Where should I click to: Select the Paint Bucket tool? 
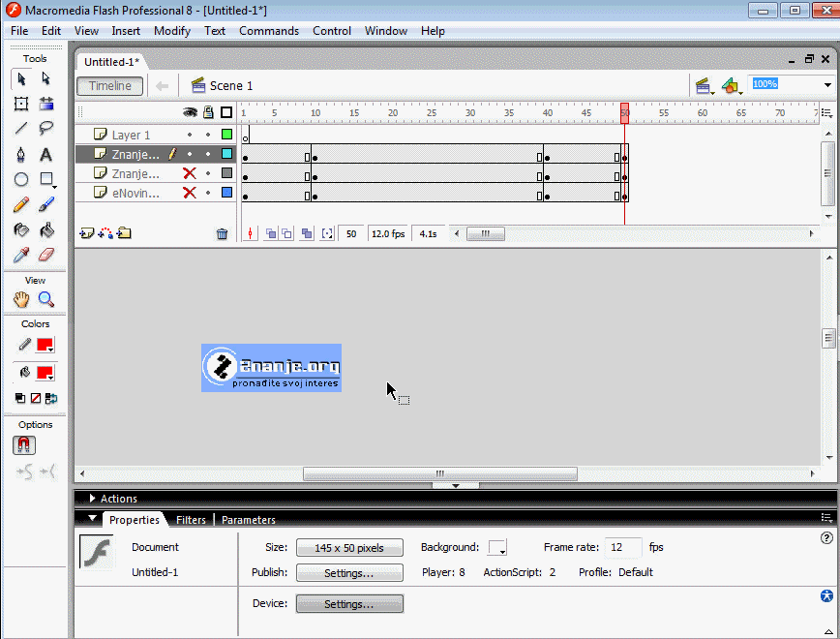point(46,230)
